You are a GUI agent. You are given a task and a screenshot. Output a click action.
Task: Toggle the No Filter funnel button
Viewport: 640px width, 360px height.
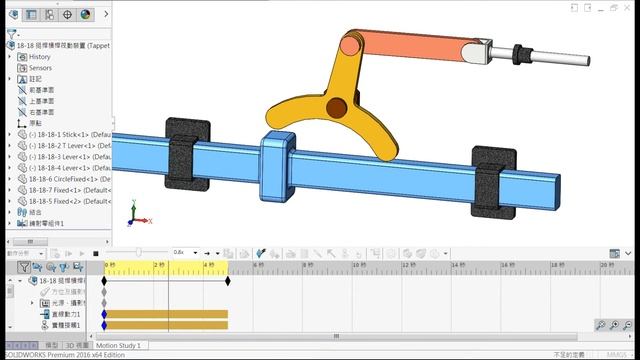(24, 267)
